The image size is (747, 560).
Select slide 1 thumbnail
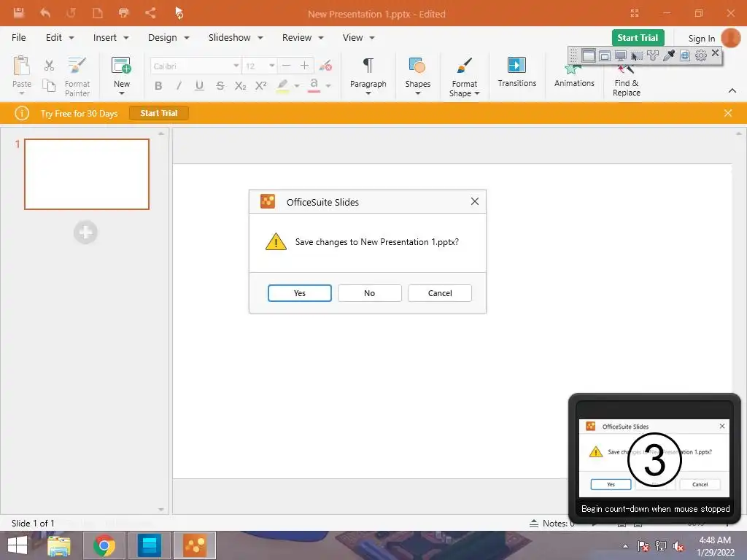click(x=87, y=174)
